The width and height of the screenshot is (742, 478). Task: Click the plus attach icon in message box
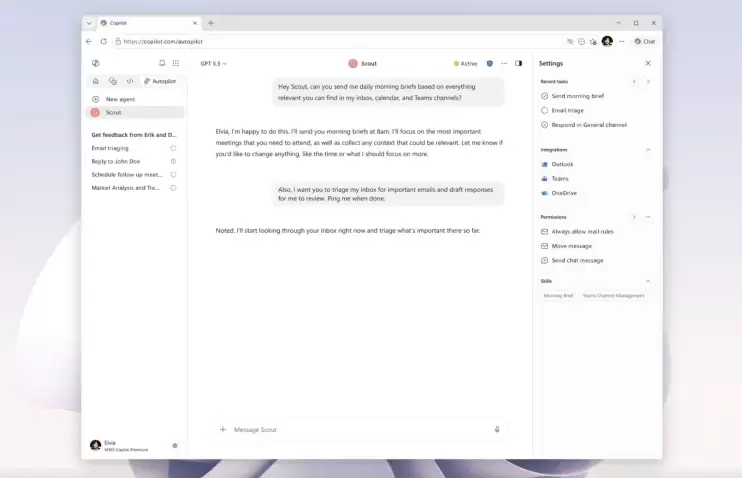(223, 429)
